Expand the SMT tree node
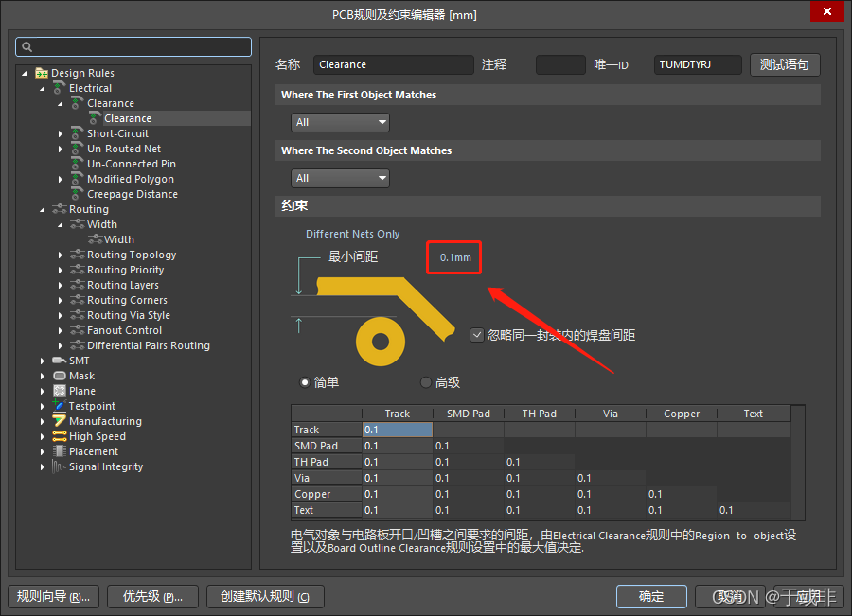The height and width of the screenshot is (616, 852). click(43, 361)
